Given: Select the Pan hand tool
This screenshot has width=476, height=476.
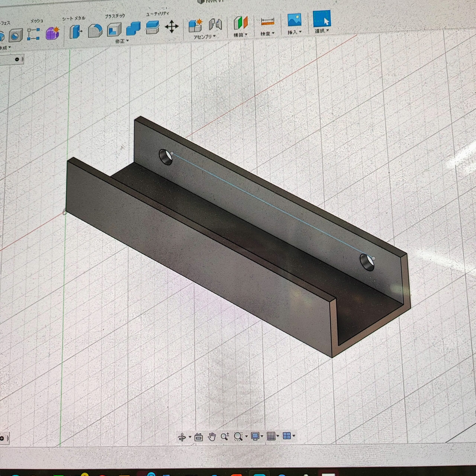Looking at the screenshot, I should (x=212, y=437).
